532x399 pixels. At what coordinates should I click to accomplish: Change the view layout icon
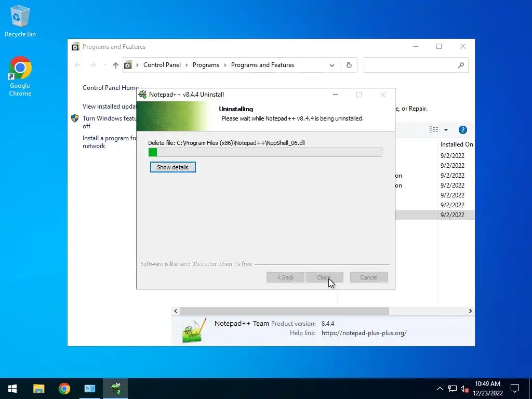[434, 129]
